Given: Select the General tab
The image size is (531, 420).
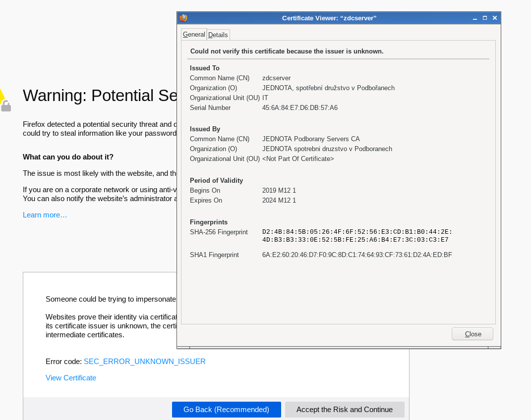Looking at the screenshot, I should pos(194,35).
